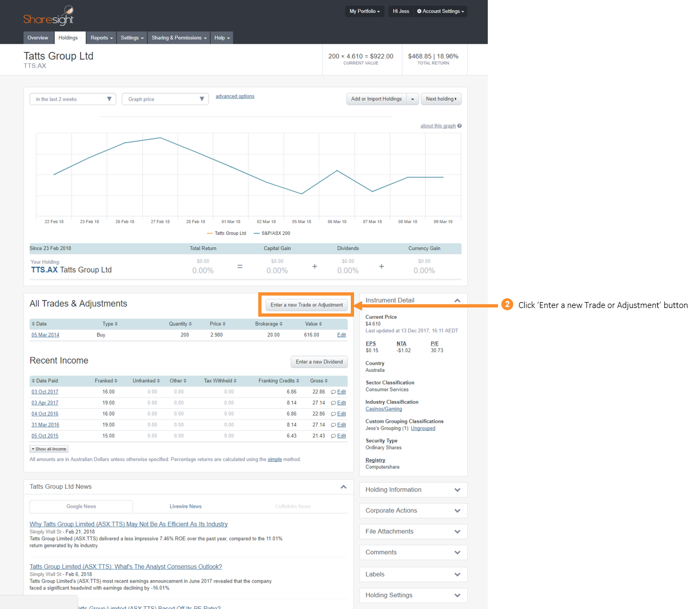The height and width of the screenshot is (609, 700).
Task: Open Sharing & Permissions menu
Action: pyautogui.click(x=179, y=38)
